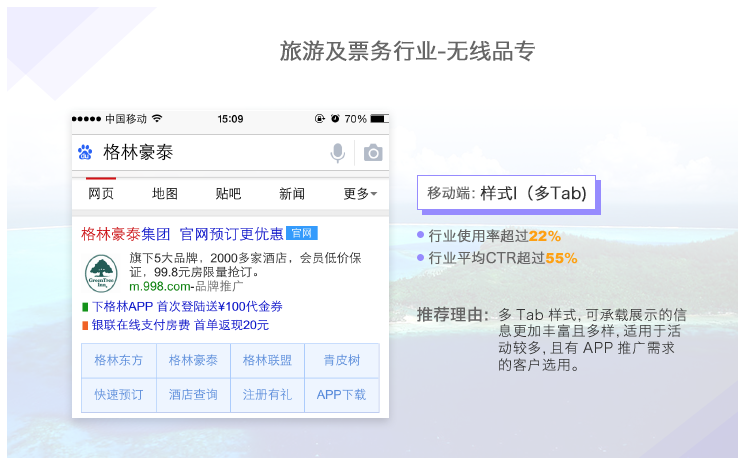Click the 青皮树 button
The height and width of the screenshot is (465, 745).
(x=341, y=361)
